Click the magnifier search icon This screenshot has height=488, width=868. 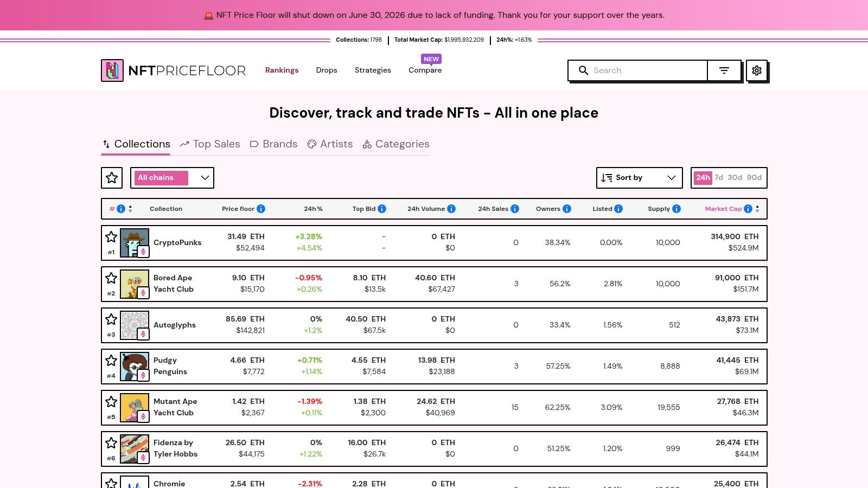pyautogui.click(x=583, y=70)
